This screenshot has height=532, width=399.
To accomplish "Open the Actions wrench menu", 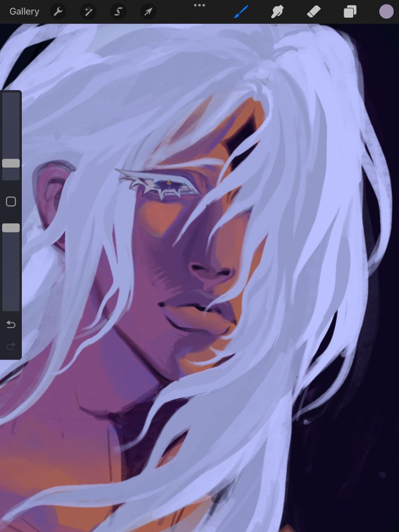I will (58, 12).
